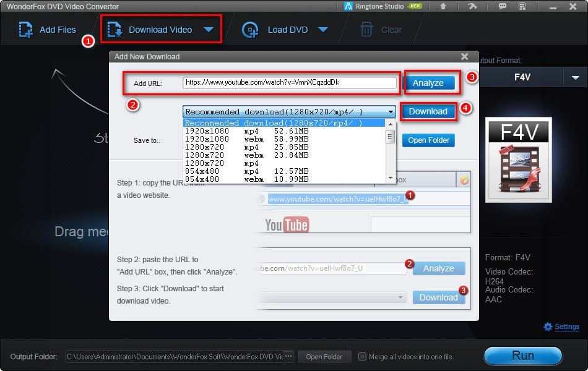Expand the Load DVD dropdown arrow
This screenshot has width=588, height=371.
tap(322, 30)
